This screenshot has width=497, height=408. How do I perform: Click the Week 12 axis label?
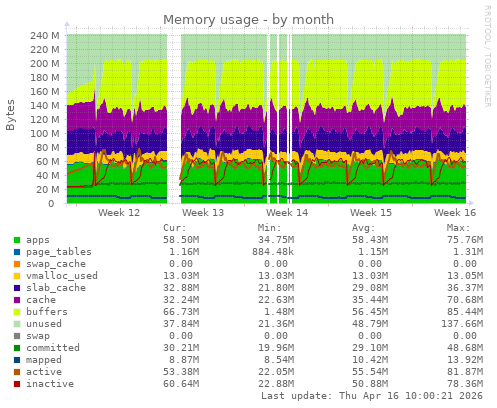(119, 213)
